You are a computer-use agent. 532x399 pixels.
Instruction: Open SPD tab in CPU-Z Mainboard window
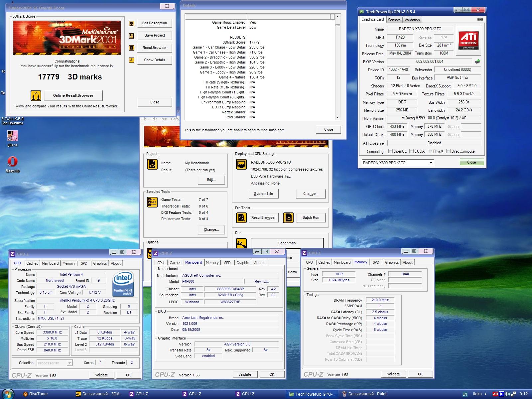[x=227, y=263]
